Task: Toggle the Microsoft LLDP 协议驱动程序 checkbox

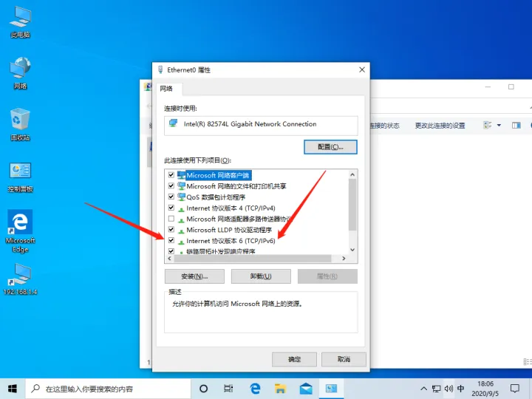Action: (x=171, y=229)
